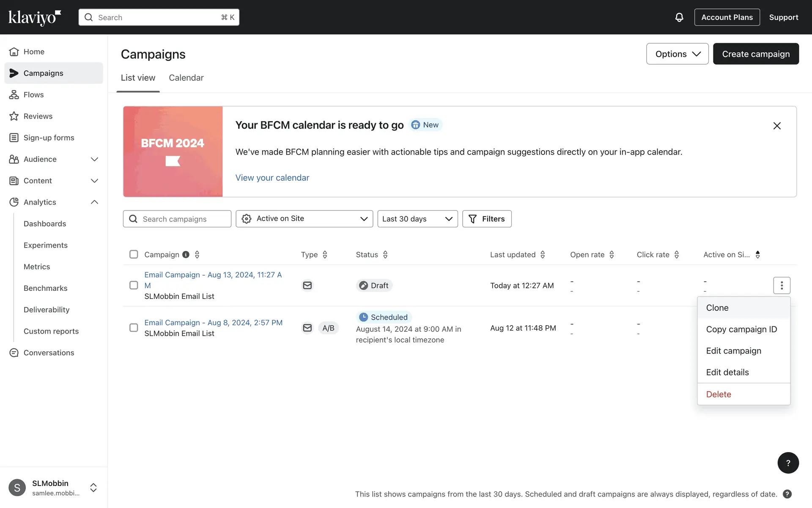Check the Aug 13 email campaign checkbox
Screen dimensions: 812x508
(134, 285)
